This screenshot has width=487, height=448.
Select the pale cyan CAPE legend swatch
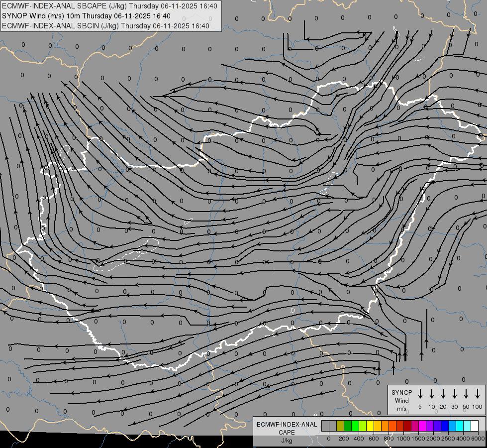(x=468, y=426)
